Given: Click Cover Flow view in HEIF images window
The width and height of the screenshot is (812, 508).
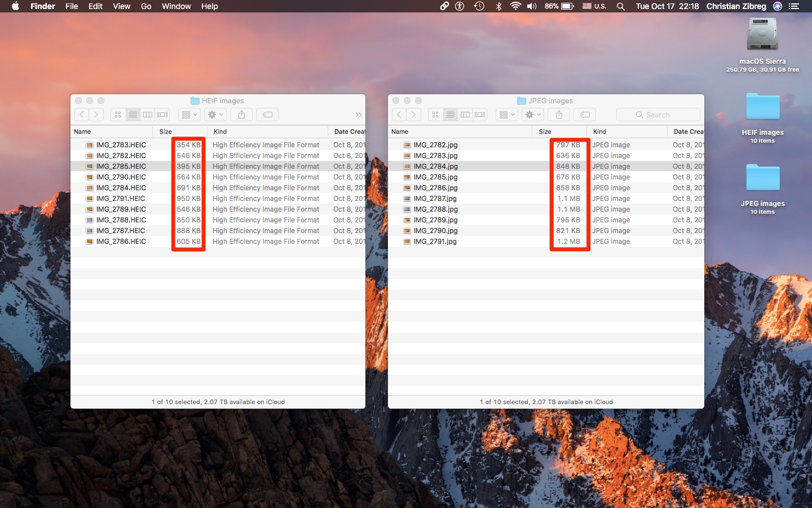Looking at the screenshot, I should point(163,115).
